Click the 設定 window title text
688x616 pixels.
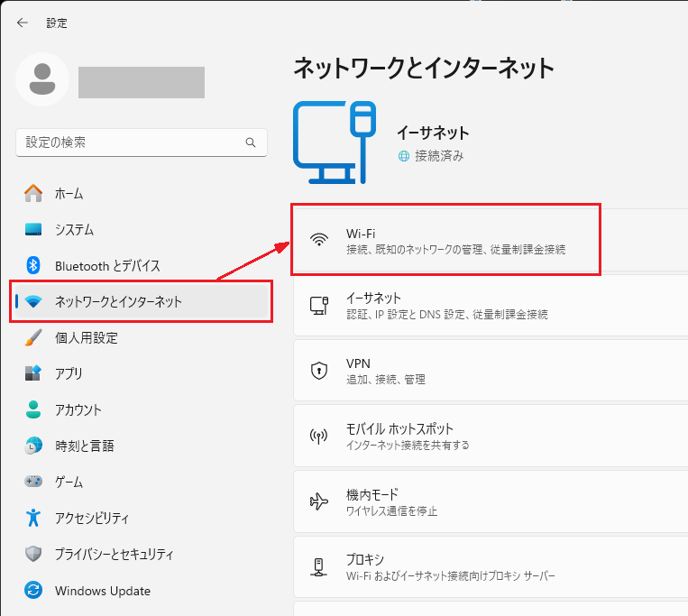coord(57,23)
